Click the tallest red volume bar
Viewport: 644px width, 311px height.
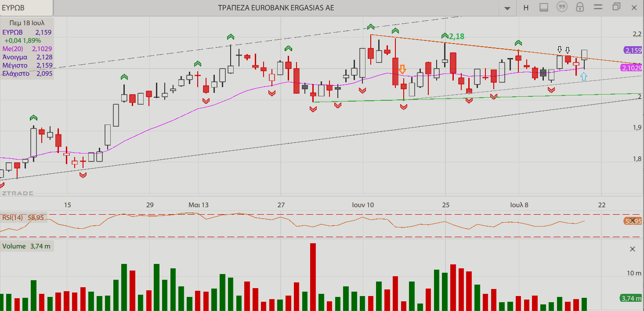pyautogui.click(x=313, y=277)
